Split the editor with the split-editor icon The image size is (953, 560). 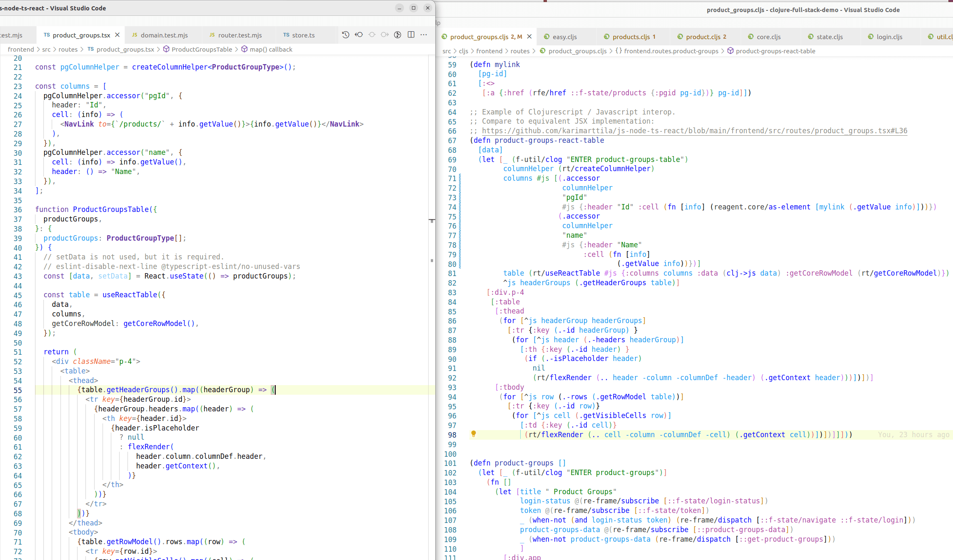click(x=411, y=35)
